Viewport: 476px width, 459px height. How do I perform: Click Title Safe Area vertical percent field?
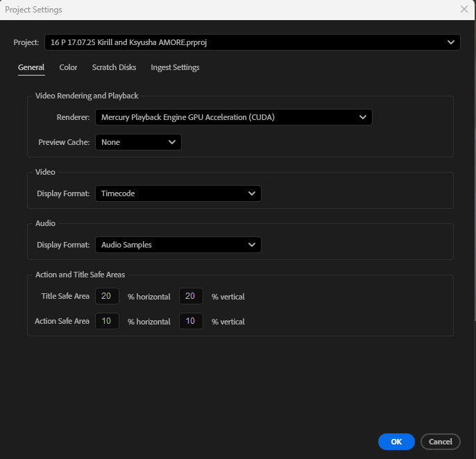tap(191, 296)
